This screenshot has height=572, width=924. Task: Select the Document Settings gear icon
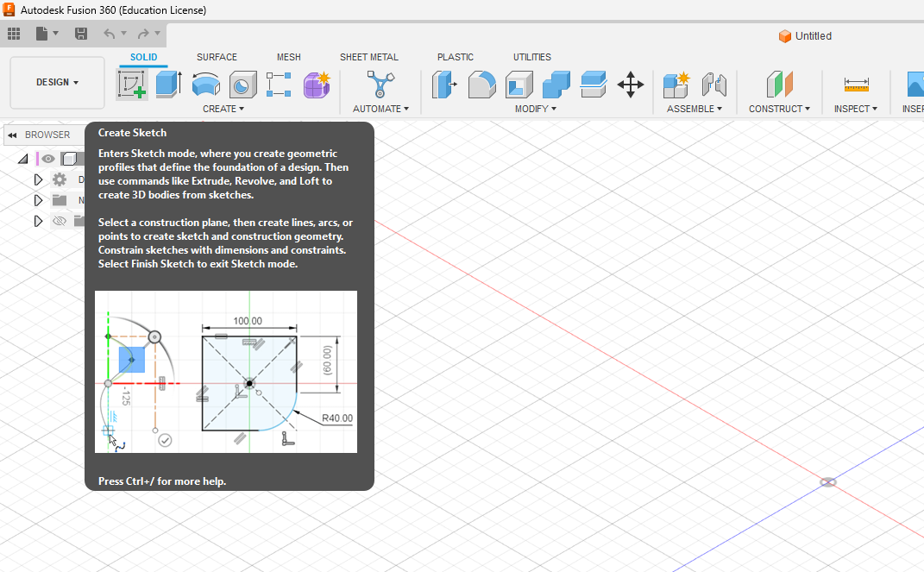pyautogui.click(x=60, y=179)
